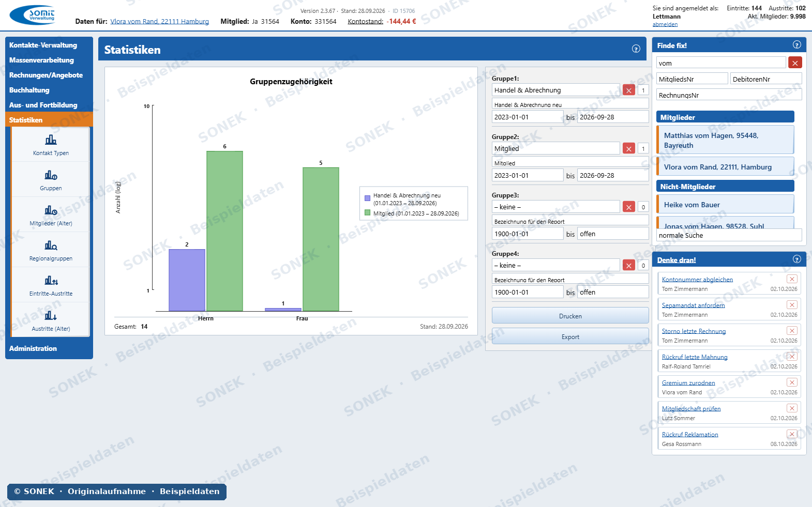Edit the Gruppe1 start date 2023-01-01

point(528,117)
